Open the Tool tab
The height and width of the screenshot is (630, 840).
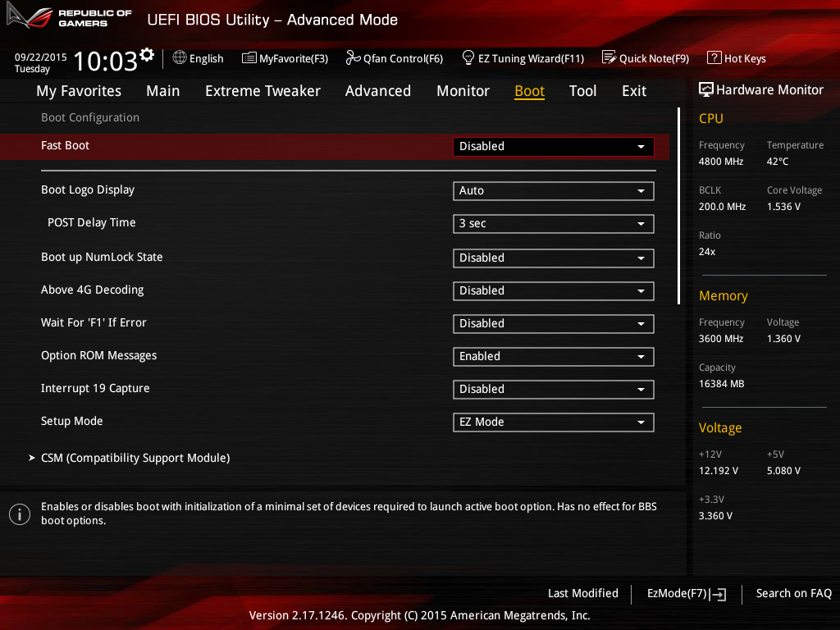(x=582, y=91)
